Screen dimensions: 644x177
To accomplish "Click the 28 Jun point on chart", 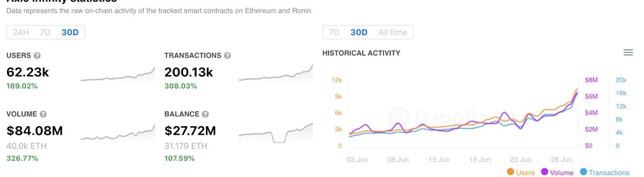I will 561,160.
